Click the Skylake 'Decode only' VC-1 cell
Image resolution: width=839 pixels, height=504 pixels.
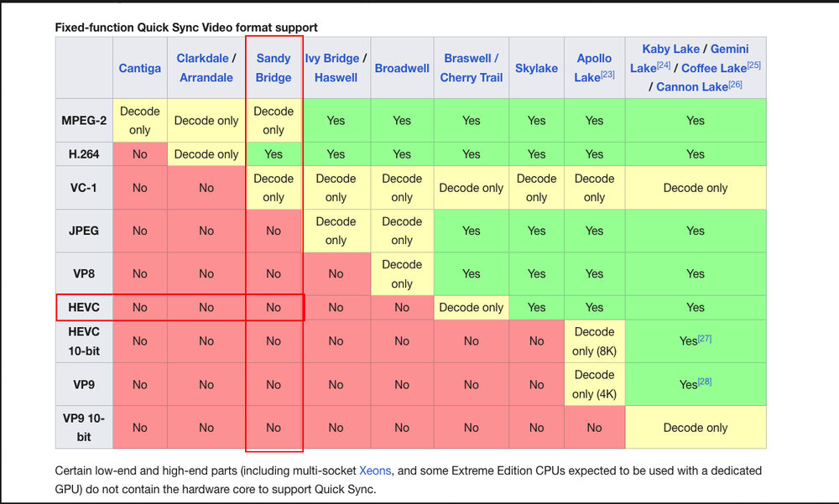tap(536, 188)
